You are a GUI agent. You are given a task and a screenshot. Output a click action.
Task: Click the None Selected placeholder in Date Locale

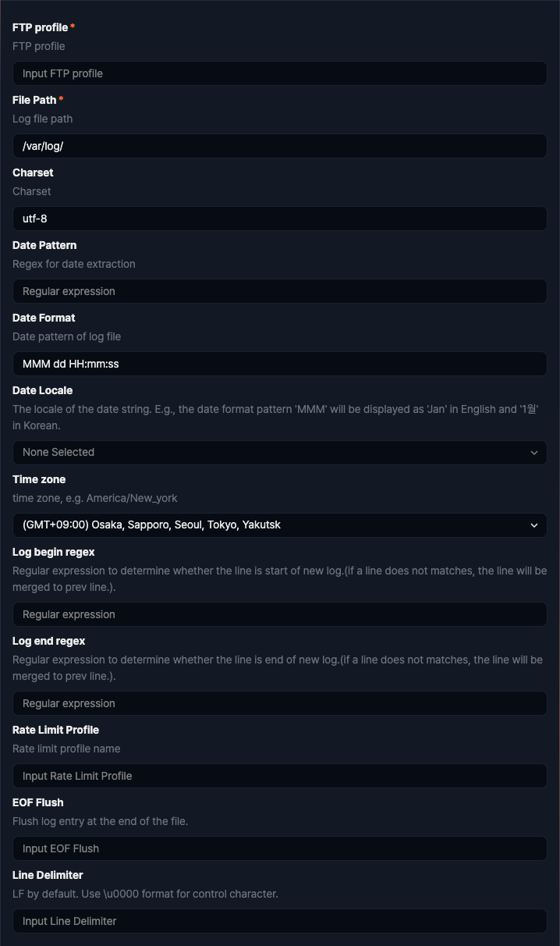point(58,452)
